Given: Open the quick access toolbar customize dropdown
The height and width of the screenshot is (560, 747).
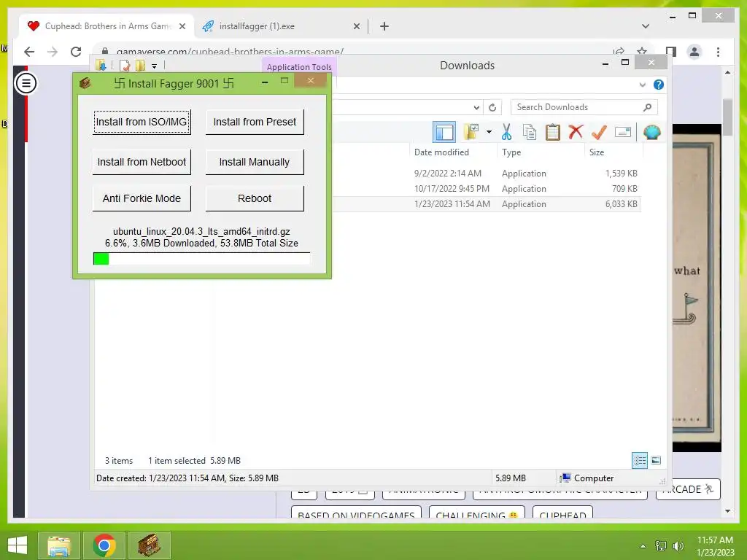Looking at the screenshot, I should 155,66.
